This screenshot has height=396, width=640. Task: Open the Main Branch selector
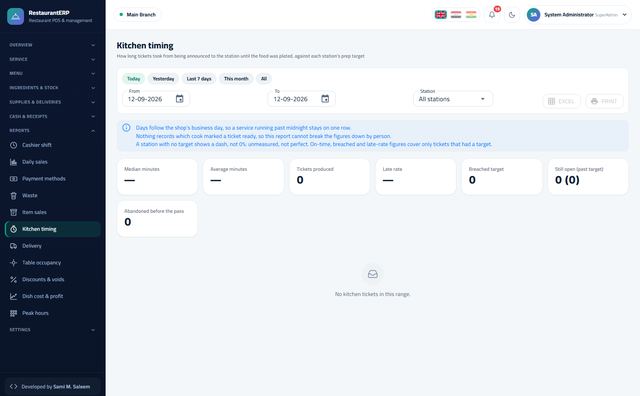click(137, 15)
